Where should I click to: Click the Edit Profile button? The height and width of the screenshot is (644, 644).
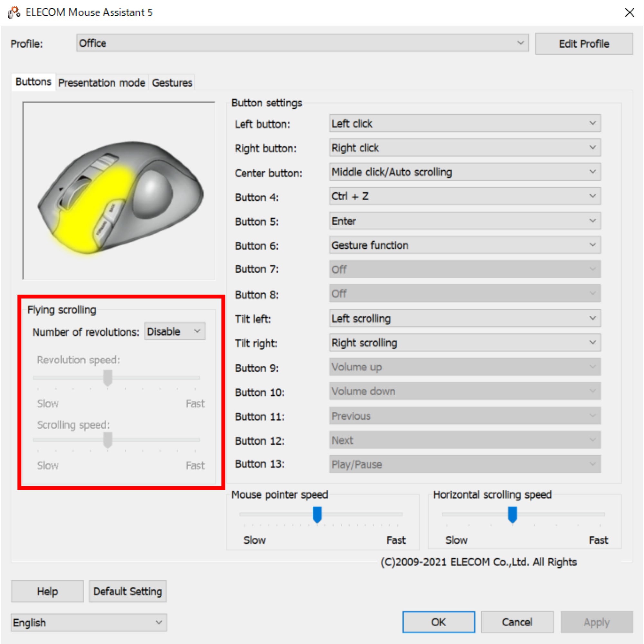point(584,44)
